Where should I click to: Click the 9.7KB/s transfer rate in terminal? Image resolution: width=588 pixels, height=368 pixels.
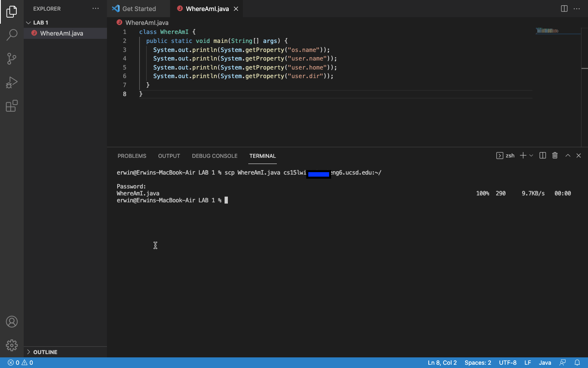(533, 193)
